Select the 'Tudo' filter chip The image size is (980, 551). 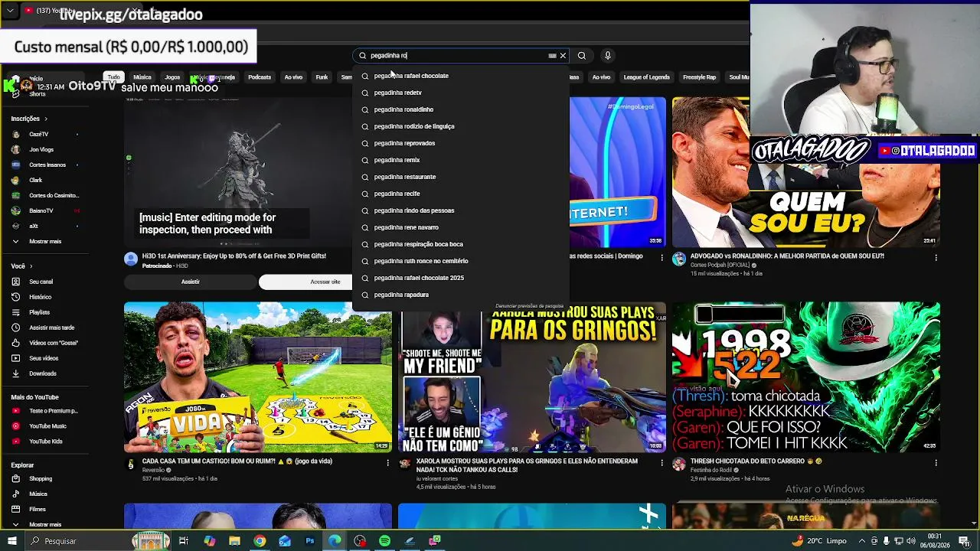click(x=114, y=77)
